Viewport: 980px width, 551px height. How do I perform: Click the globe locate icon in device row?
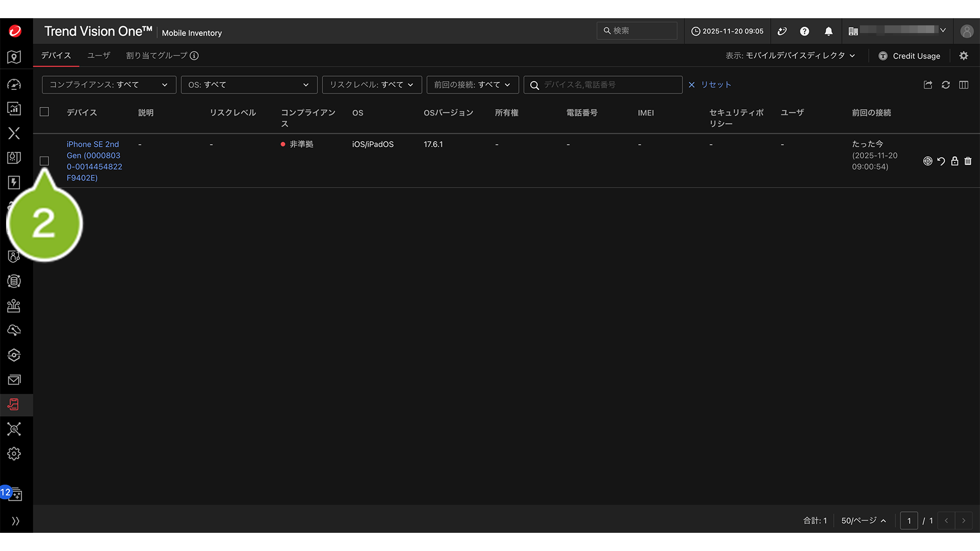[x=928, y=161]
